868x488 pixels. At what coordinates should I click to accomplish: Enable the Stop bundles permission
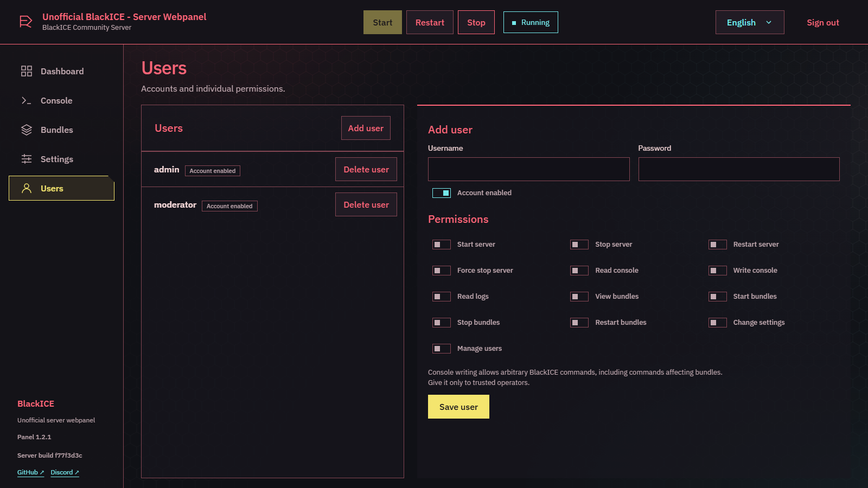pos(442,323)
